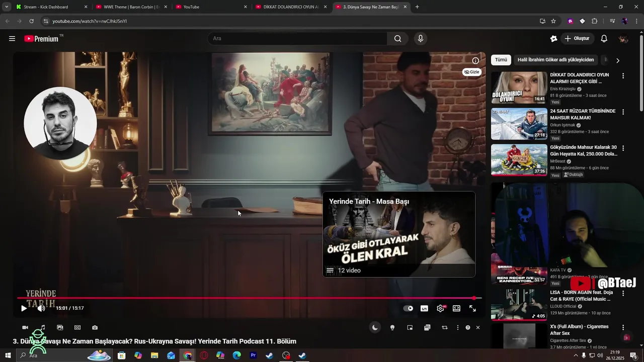Viewport: 644px width, 362px height.
Task: Open tab search dropdown arrow
Action: pyautogui.click(x=7, y=7)
